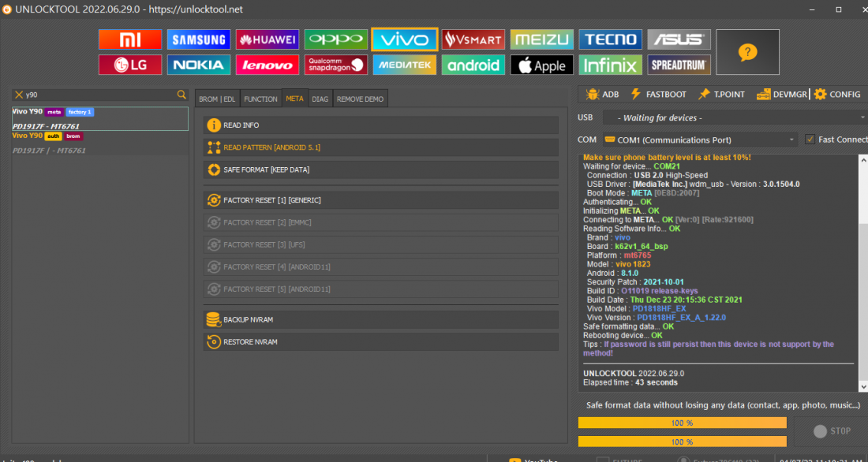Click the log line "Model : vivo 1823"
This screenshot has width=868, height=462.
click(x=619, y=264)
